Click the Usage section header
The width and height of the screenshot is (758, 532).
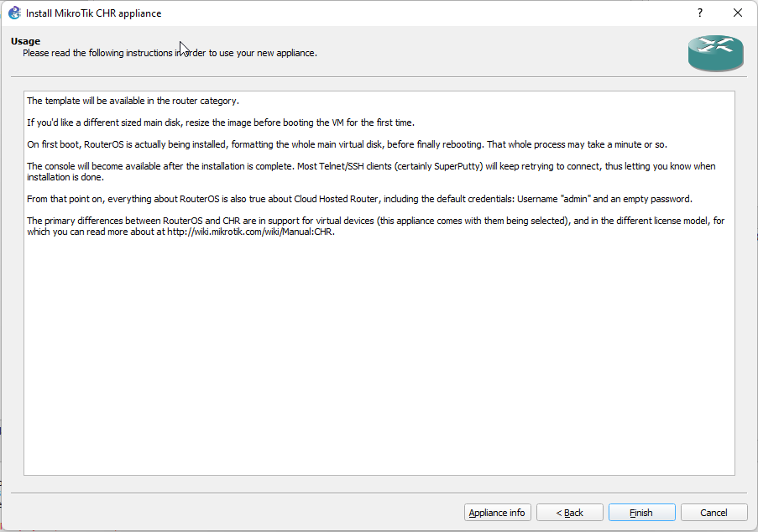tap(25, 40)
